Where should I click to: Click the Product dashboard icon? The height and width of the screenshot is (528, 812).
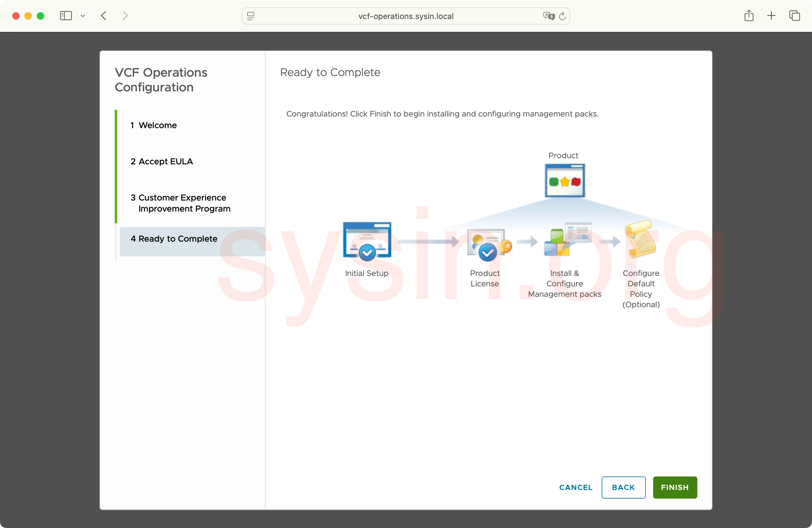pyautogui.click(x=564, y=180)
